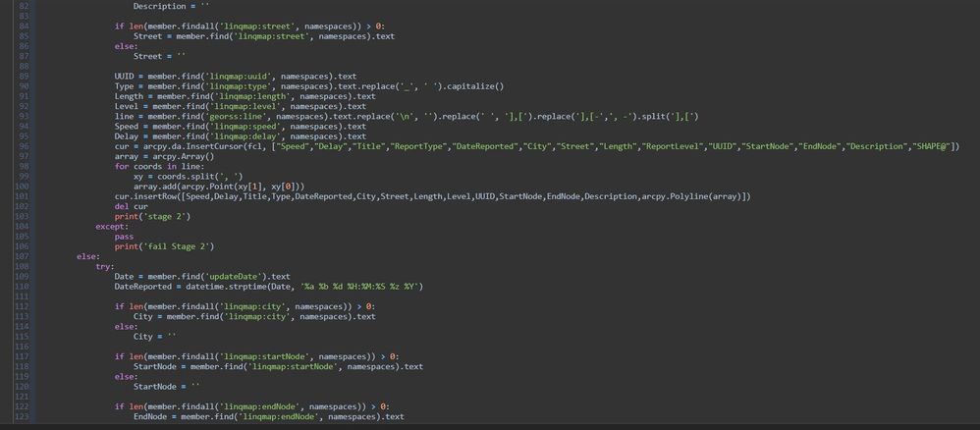This screenshot has height=430, width=980.
Task: Click the 'linqmap:level' string
Action: [x=245, y=106]
